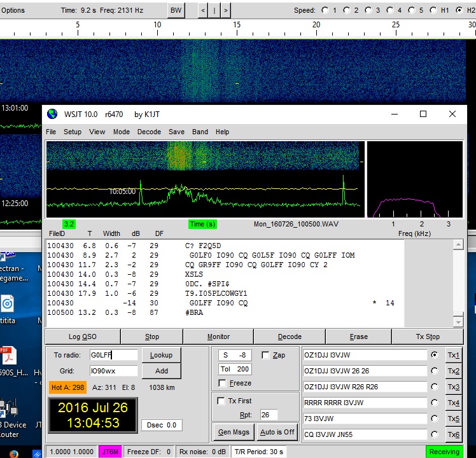Screen dimensions: 476x458
Task: Select the Tx1 message radio button
Action: [x=435, y=355]
